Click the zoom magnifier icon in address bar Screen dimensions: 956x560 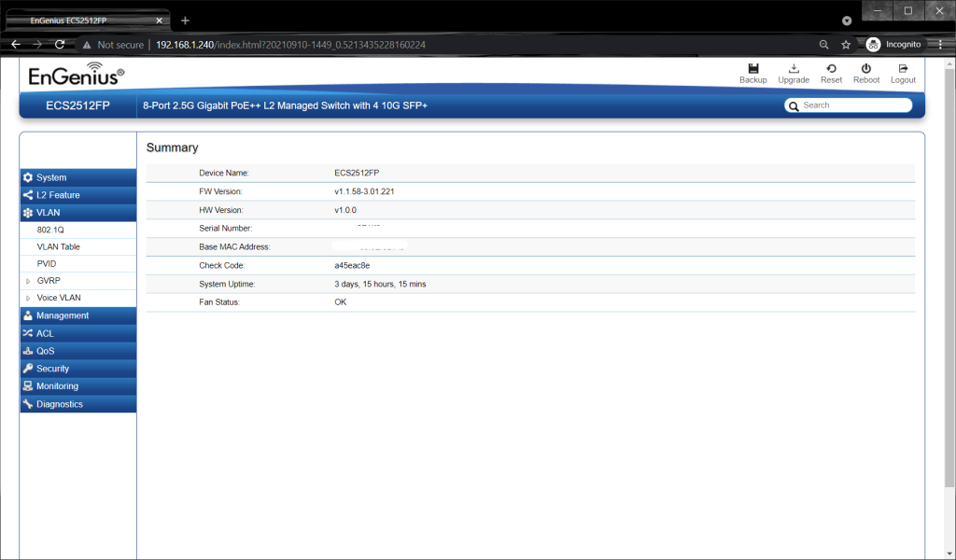(x=823, y=45)
